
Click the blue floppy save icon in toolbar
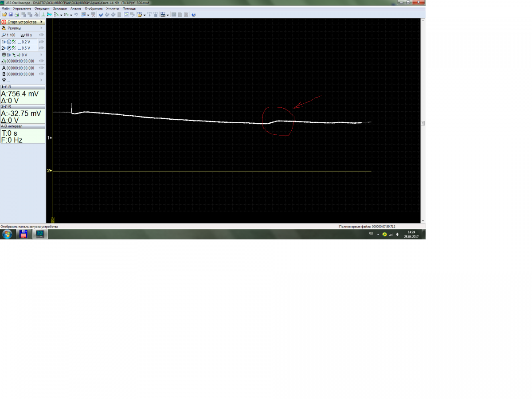[x=10, y=15]
